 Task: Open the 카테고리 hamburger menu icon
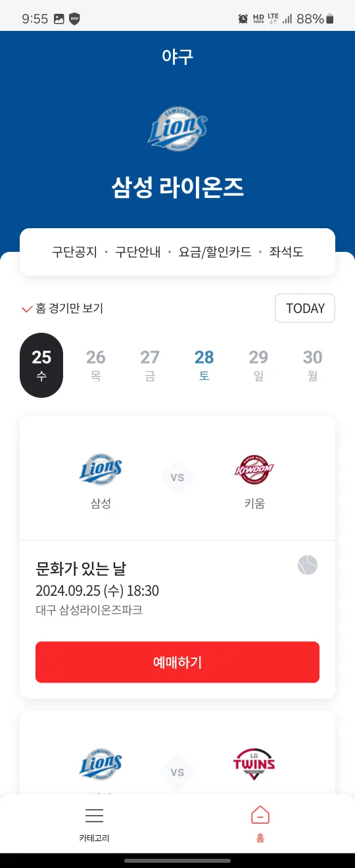[94, 816]
